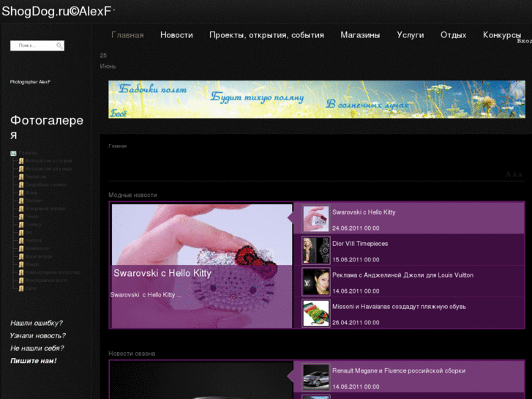Click the Dior VIII Timepieces thumbnail
Image resolution: width=532 pixels, height=399 pixels.
pos(316,250)
